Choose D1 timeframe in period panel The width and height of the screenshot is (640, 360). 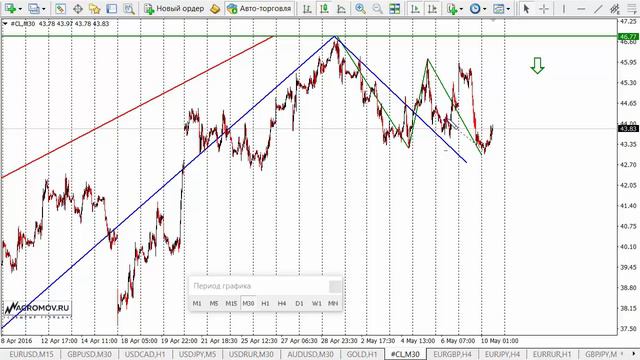299,303
